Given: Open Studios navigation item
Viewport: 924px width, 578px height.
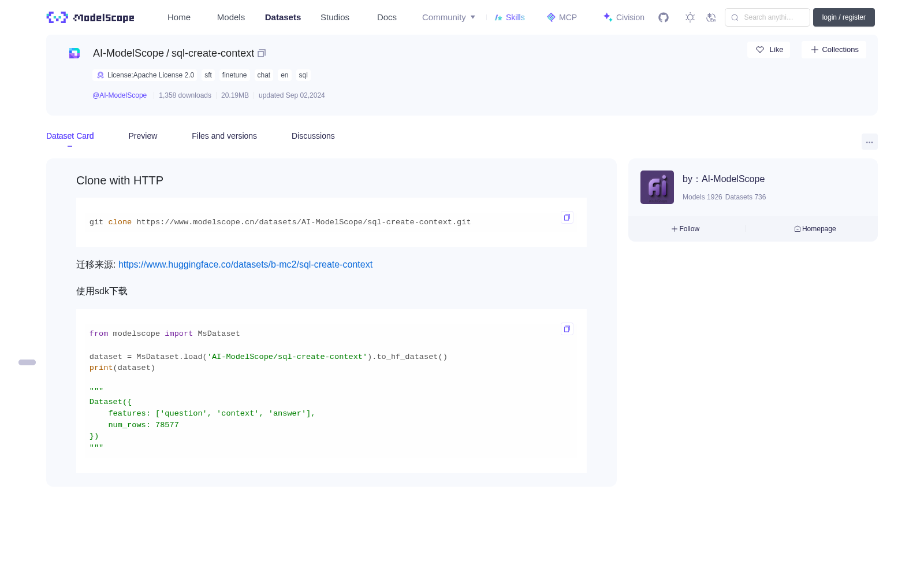Looking at the screenshot, I should click(x=335, y=17).
